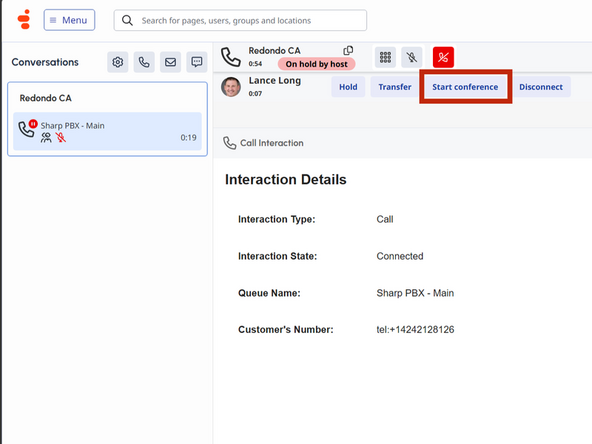Toggle the mute microphone button
592x444 pixels.
[x=412, y=57]
